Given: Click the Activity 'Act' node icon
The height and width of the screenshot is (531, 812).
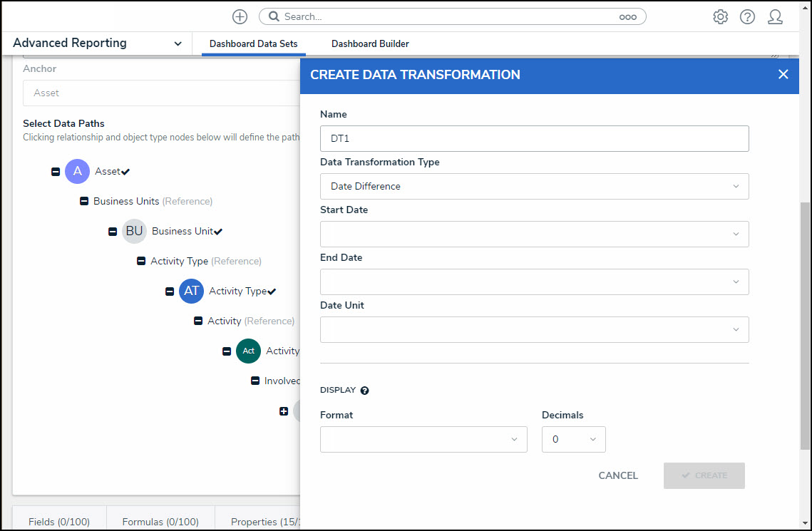Looking at the screenshot, I should pyautogui.click(x=248, y=351).
